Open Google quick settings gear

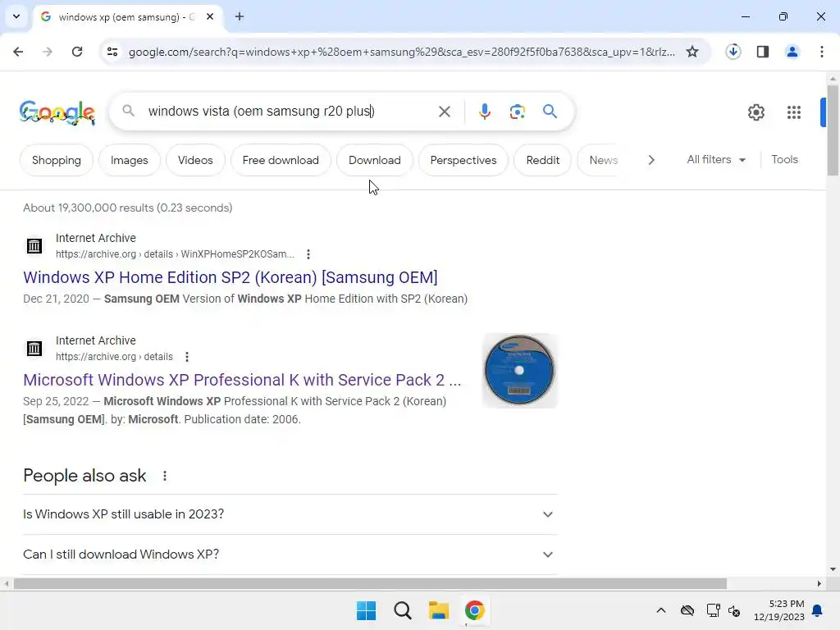(x=756, y=112)
